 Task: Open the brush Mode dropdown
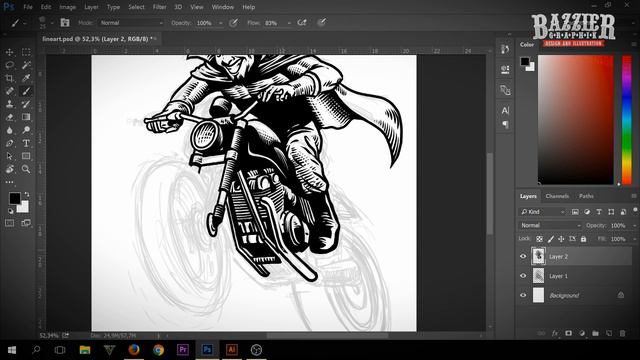coord(131,23)
